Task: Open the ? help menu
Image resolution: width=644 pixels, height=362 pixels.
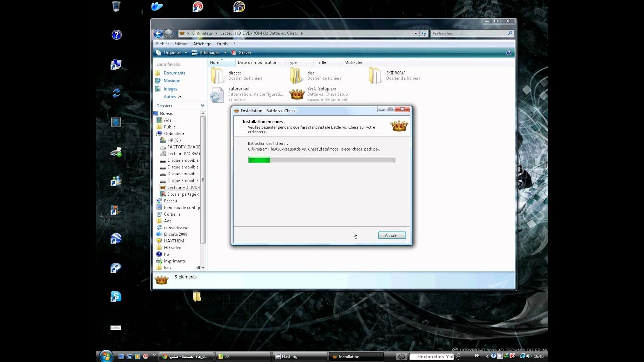Action: point(234,44)
